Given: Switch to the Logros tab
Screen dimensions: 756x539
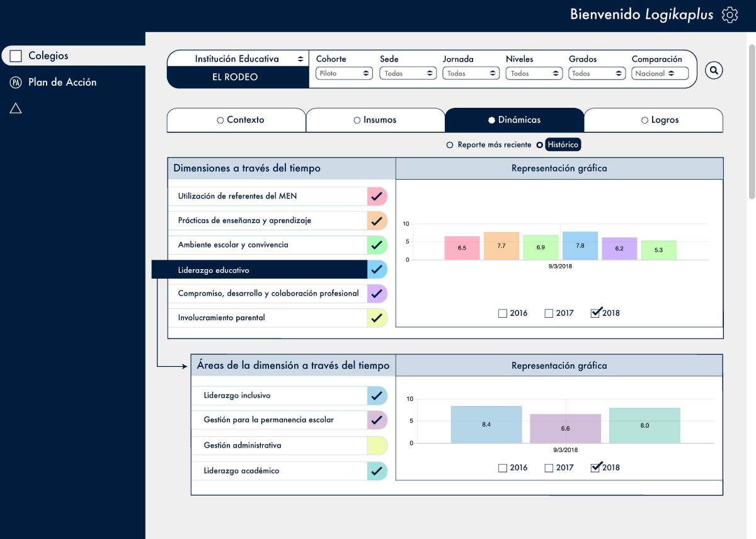Looking at the screenshot, I should [x=653, y=120].
